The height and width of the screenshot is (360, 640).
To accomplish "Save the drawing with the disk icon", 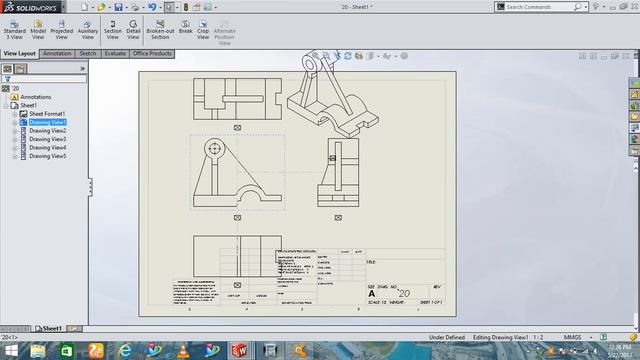I will click(x=118, y=7).
